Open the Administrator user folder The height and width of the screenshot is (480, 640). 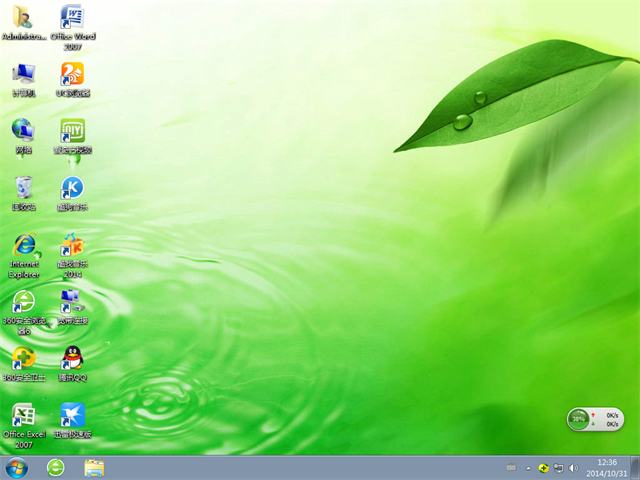[23, 17]
